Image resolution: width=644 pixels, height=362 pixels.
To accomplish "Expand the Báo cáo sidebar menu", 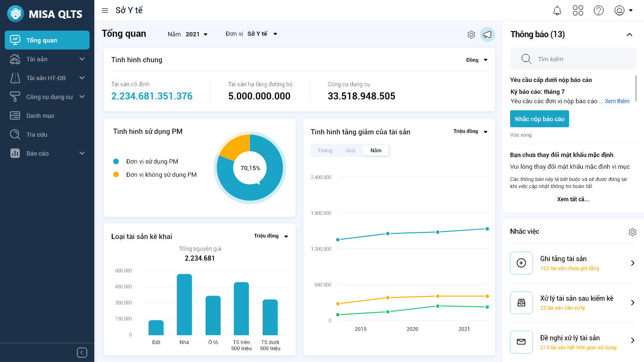I will [47, 153].
